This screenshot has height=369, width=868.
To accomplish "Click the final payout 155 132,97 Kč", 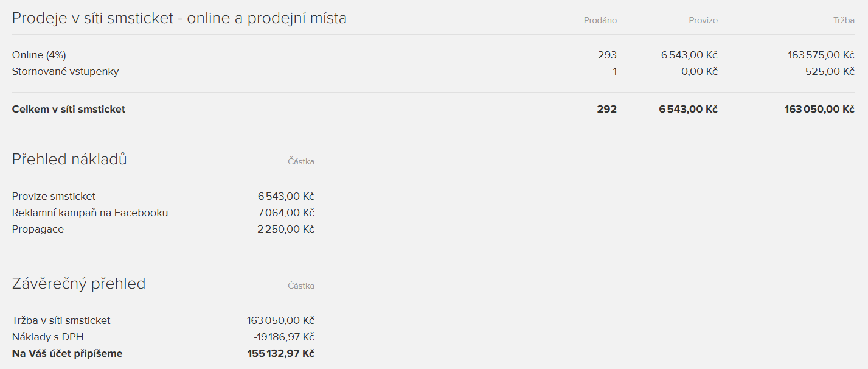I will (x=280, y=353).
